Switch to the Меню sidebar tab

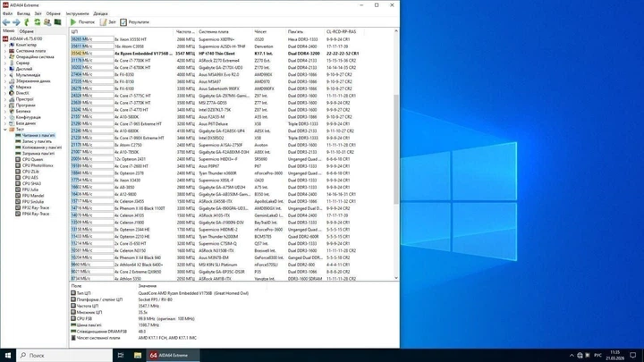tap(8, 31)
